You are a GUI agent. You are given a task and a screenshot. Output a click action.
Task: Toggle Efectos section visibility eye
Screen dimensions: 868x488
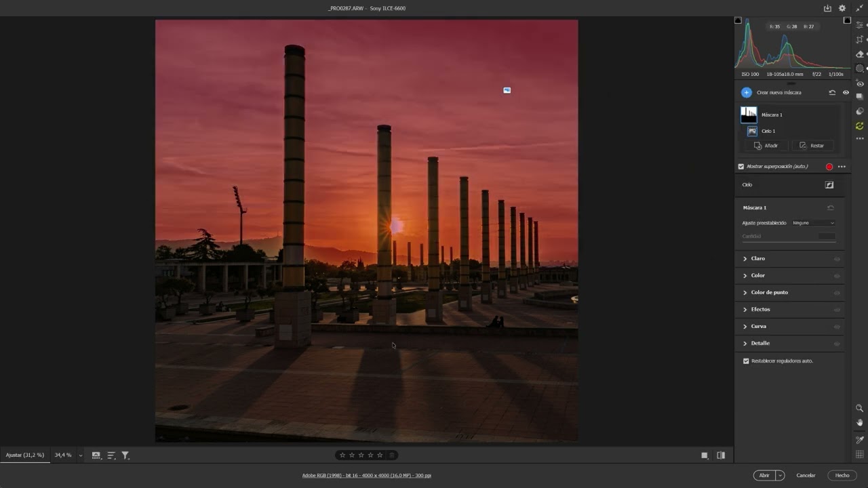pos(837,310)
